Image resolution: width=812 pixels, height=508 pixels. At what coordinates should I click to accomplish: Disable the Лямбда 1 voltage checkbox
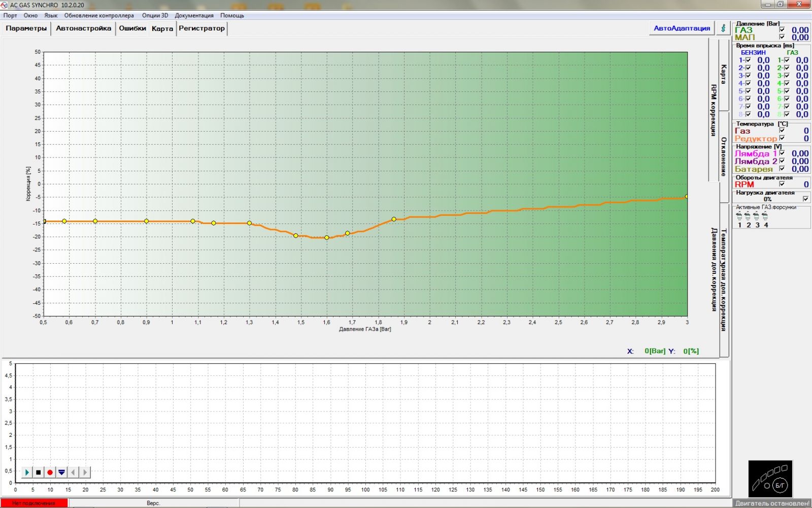pyautogui.click(x=782, y=153)
